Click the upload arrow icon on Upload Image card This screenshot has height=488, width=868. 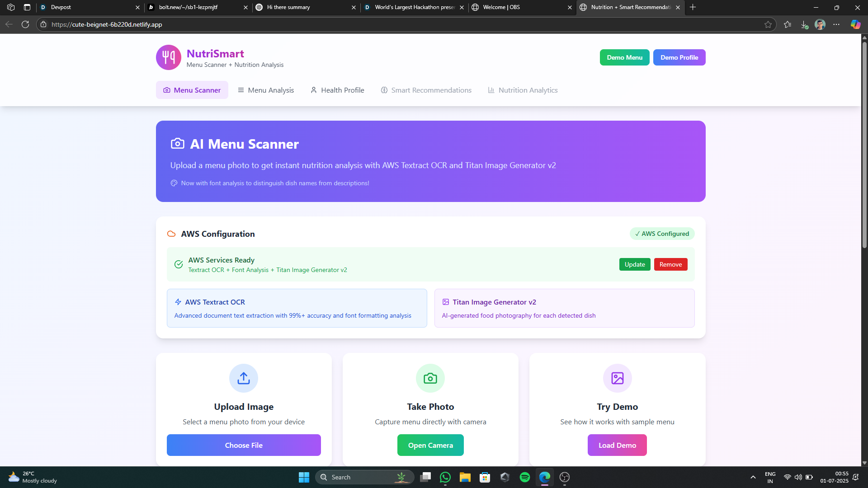pos(243,378)
